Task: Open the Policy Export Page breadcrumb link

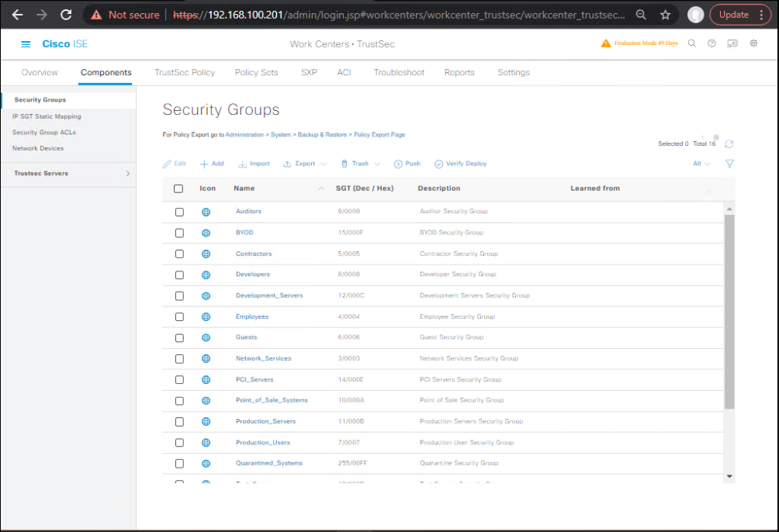Action: (379, 135)
